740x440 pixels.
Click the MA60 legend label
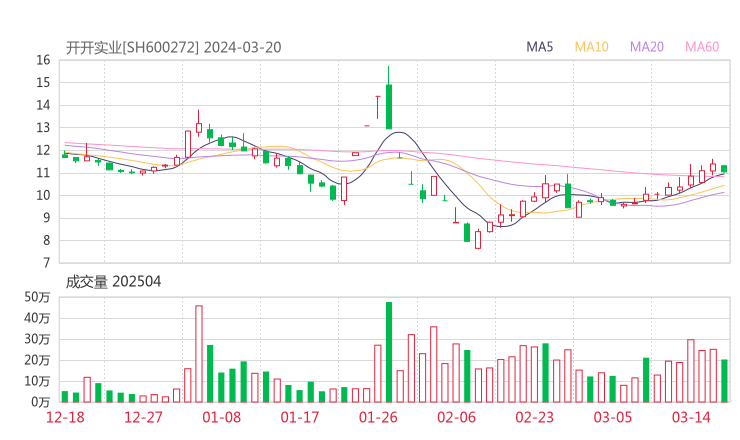click(702, 47)
